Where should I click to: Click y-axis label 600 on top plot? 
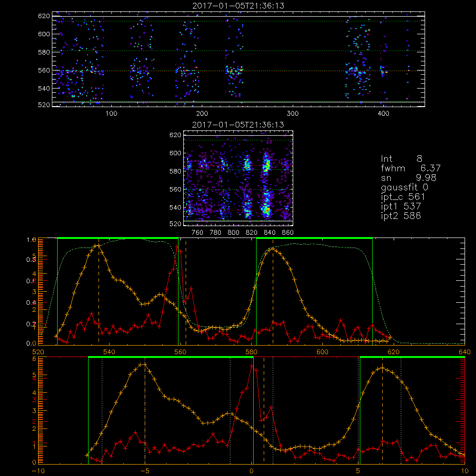point(44,34)
